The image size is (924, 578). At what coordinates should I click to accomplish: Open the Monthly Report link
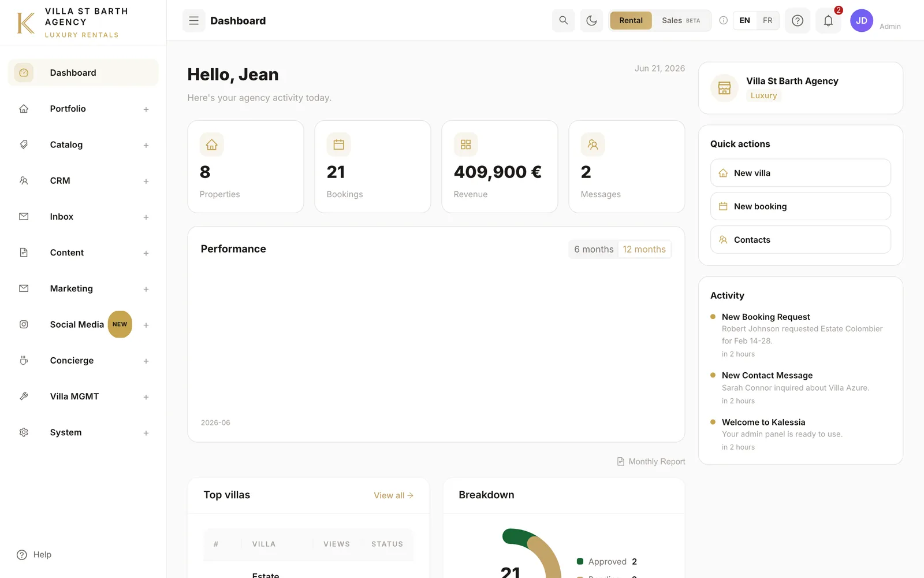click(651, 461)
